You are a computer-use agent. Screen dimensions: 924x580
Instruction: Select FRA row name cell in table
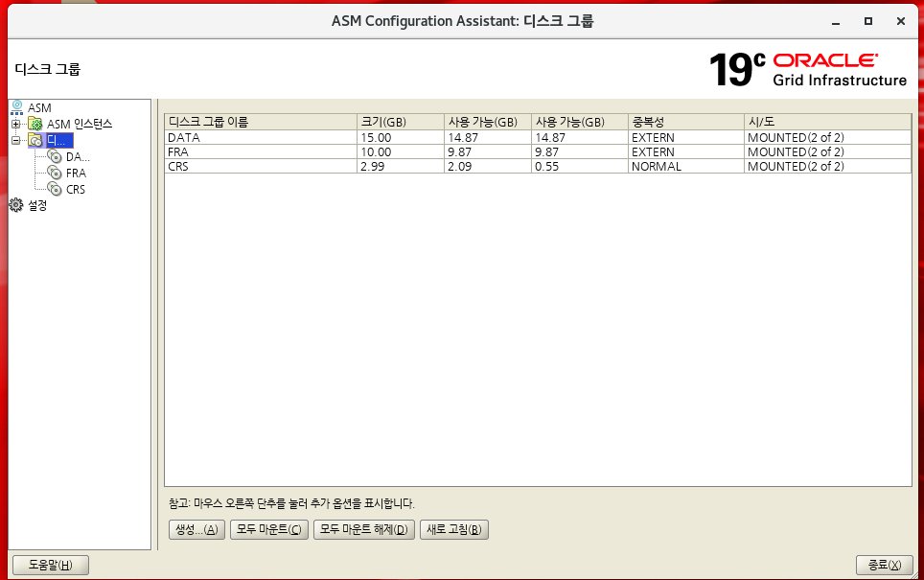click(x=261, y=152)
